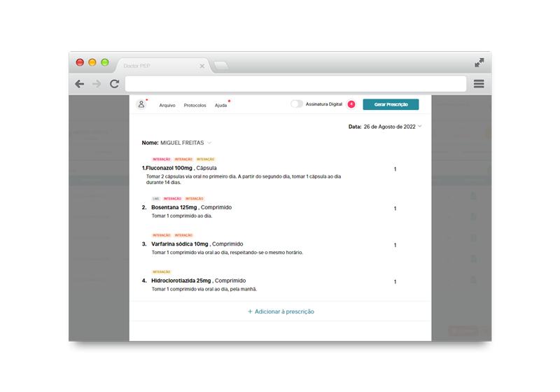The height and width of the screenshot is (392, 560).
Task: Click the browser address bar
Action: pyautogui.click(x=295, y=84)
